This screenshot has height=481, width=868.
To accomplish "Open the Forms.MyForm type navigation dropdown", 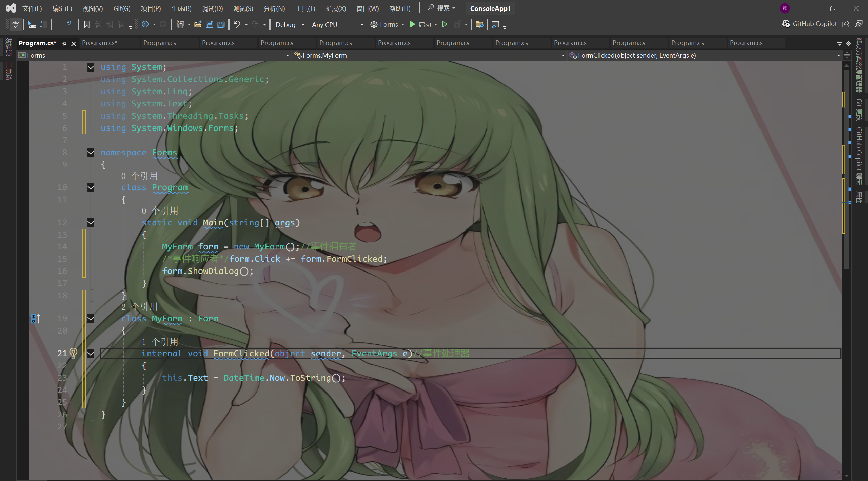I will (x=430, y=55).
